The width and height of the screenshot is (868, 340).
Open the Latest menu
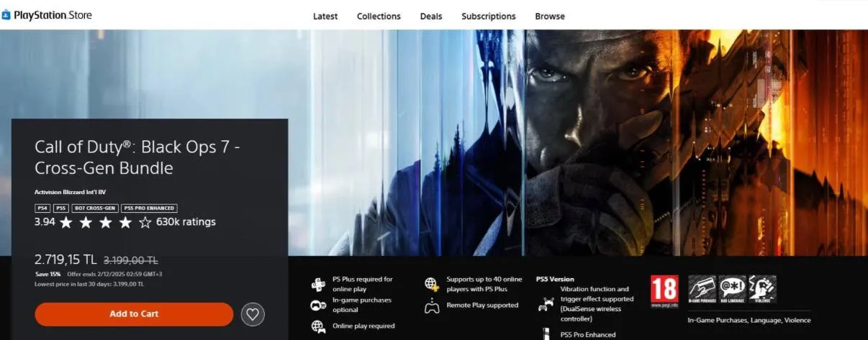(x=325, y=16)
